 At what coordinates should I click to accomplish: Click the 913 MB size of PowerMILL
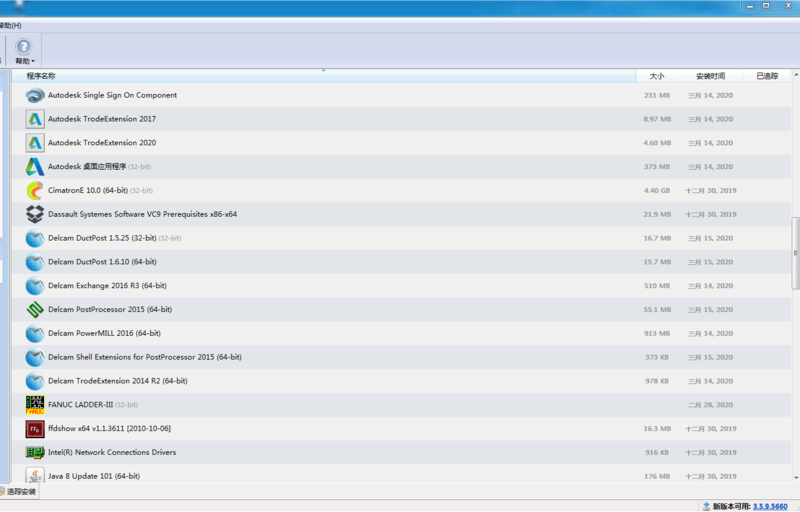[x=657, y=334]
